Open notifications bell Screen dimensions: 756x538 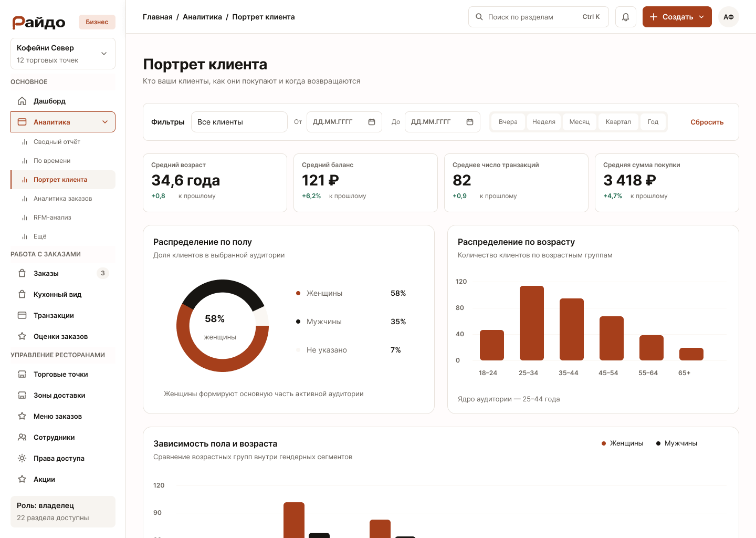[626, 17]
